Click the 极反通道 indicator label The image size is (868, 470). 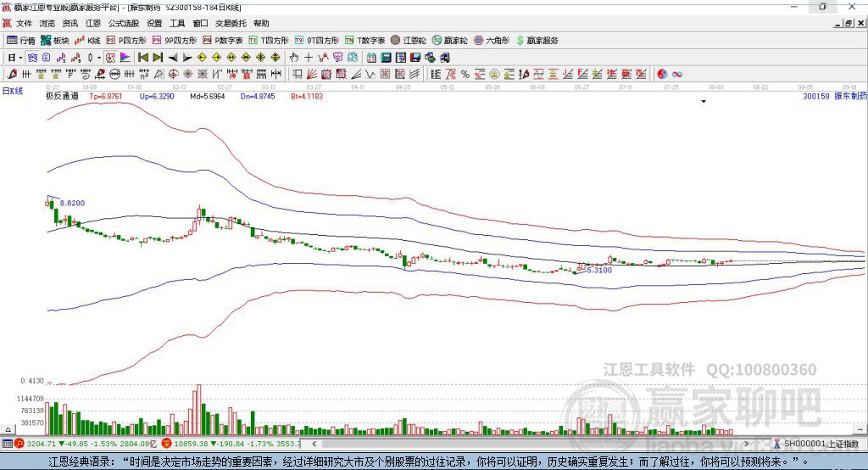pos(62,96)
